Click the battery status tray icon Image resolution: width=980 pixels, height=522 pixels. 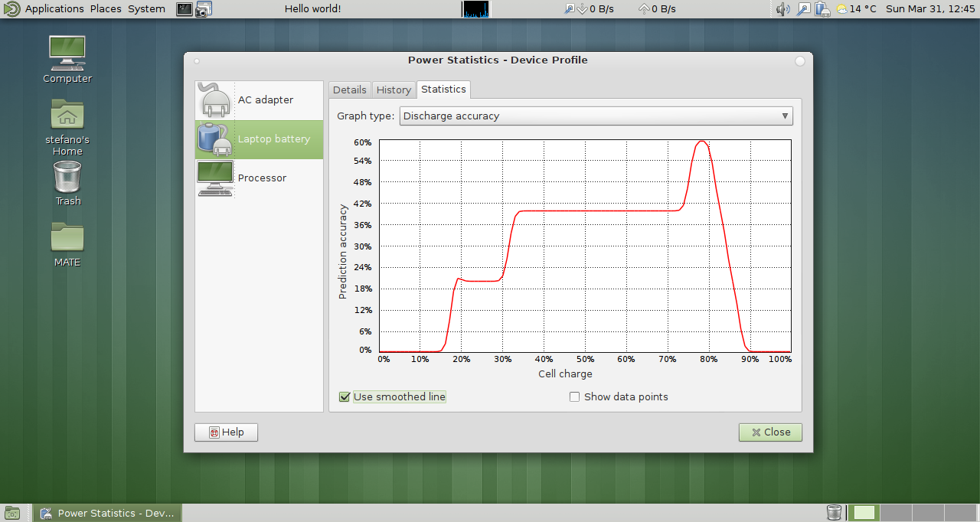(x=822, y=9)
